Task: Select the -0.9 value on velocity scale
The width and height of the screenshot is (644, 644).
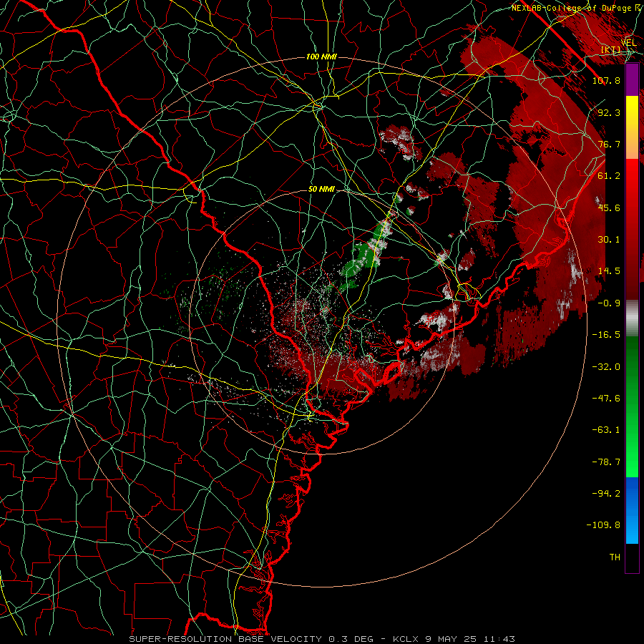Action: tap(609, 303)
